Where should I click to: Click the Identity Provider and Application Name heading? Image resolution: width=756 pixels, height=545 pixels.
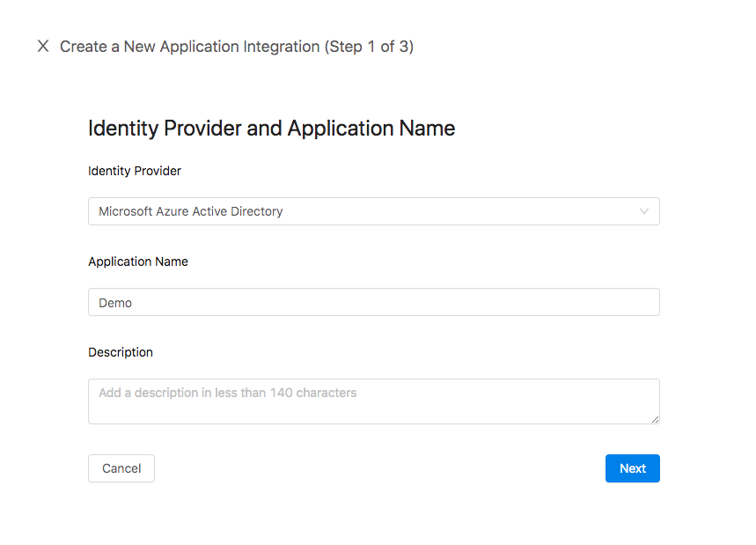pos(271,129)
